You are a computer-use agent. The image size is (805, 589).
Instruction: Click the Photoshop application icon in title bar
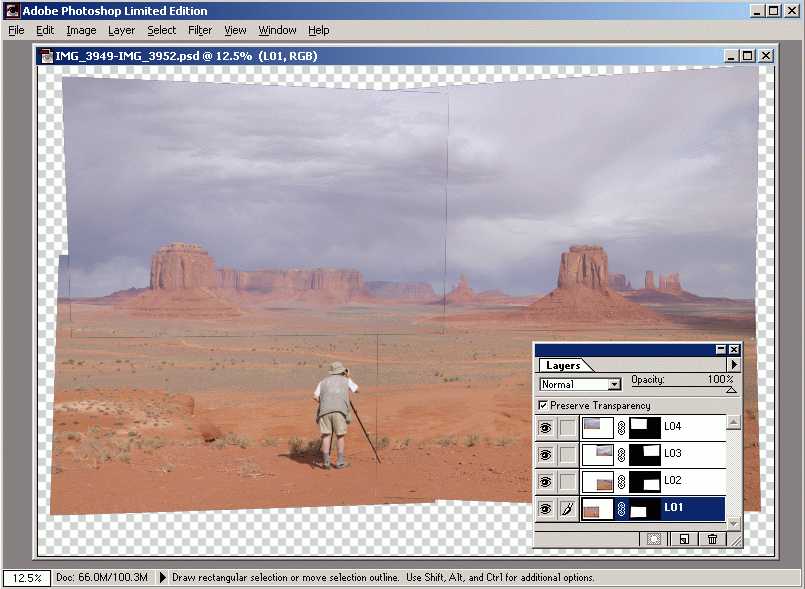(x=11, y=11)
